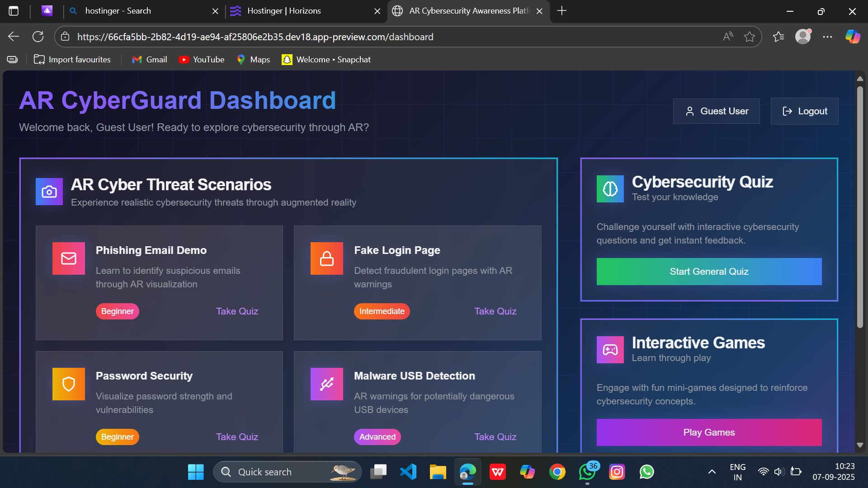This screenshot has height=488, width=868.
Task: Click the USB plug icon on Malware USB Detection
Action: coord(326,384)
